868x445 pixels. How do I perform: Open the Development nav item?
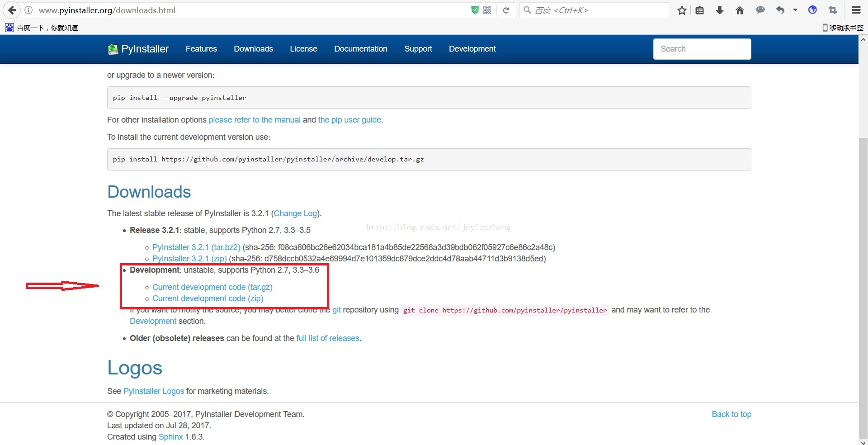(472, 49)
